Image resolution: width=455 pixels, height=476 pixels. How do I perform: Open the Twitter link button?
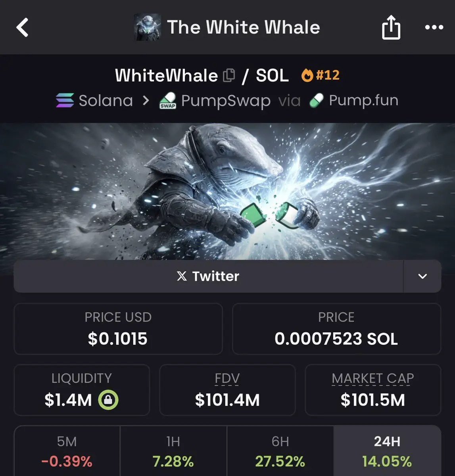coord(208,276)
